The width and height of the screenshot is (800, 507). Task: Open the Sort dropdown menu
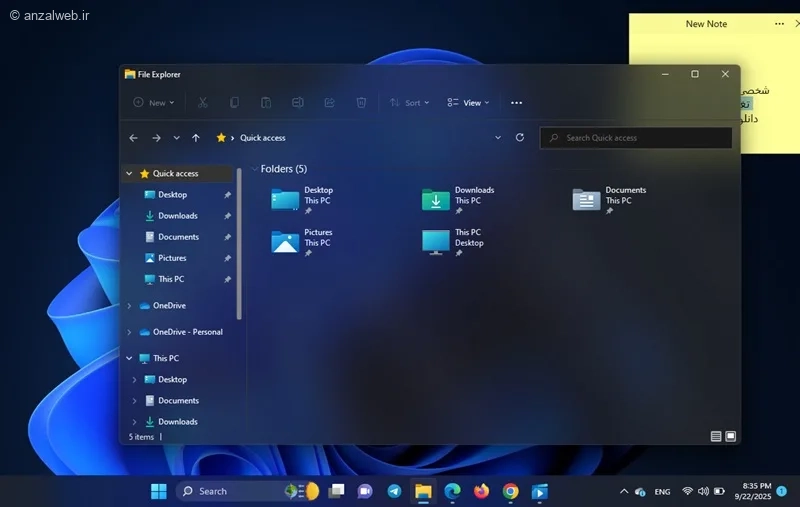pos(409,103)
